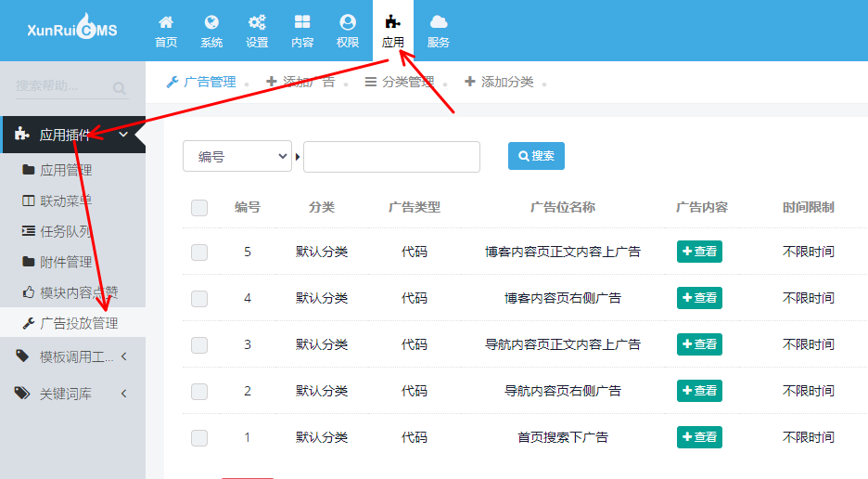
Task: View content of 首页搜索下广告
Action: [x=699, y=437]
